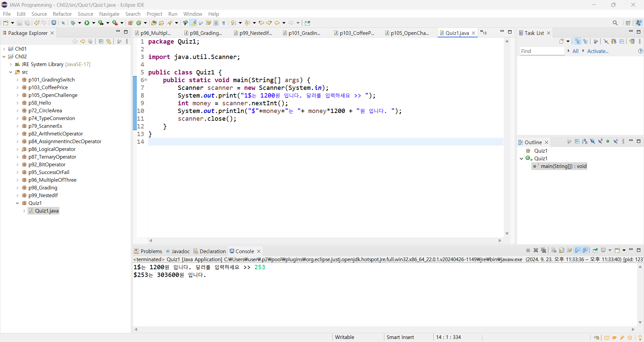Click the Open Type icon in toolbar
The width and height of the screenshot is (644, 342).
154,23
